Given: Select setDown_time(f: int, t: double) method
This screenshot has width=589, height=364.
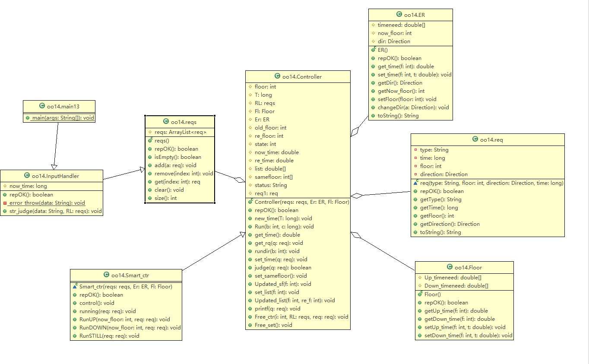Looking at the screenshot, I should click(x=469, y=336).
